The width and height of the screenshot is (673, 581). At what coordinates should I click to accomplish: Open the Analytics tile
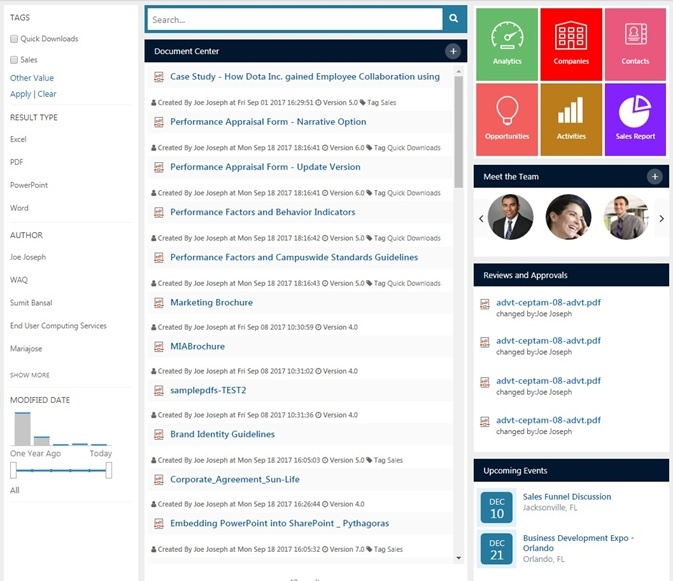507,44
